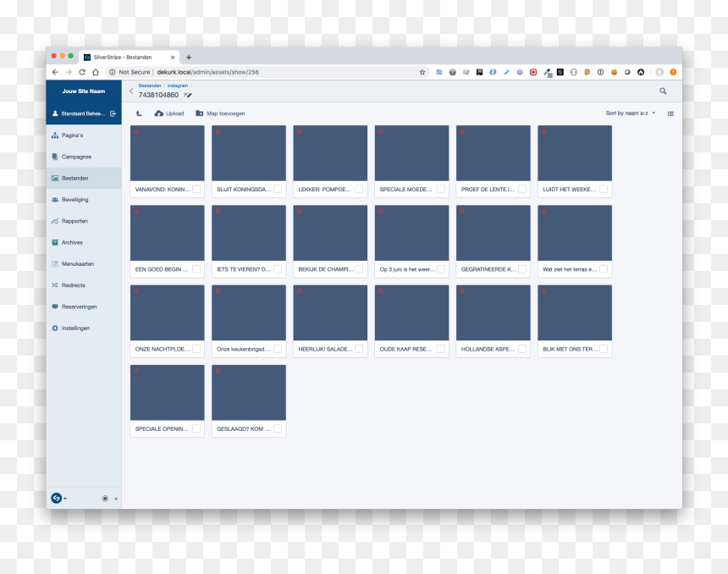
Task: Click the address bar showing dekurk.local
Action: tap(265, 72)
